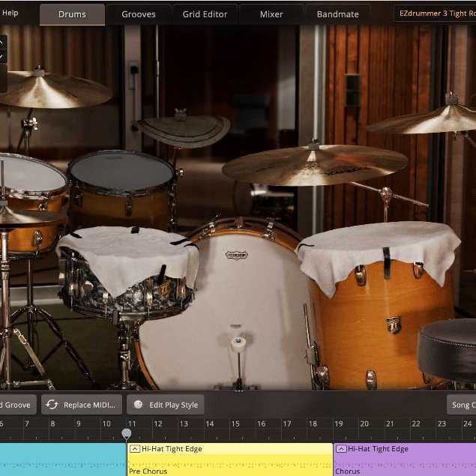Expand the Chorus Hi-Hat Tight Edge block
476x476 pixels.
(x=341, y=449)
